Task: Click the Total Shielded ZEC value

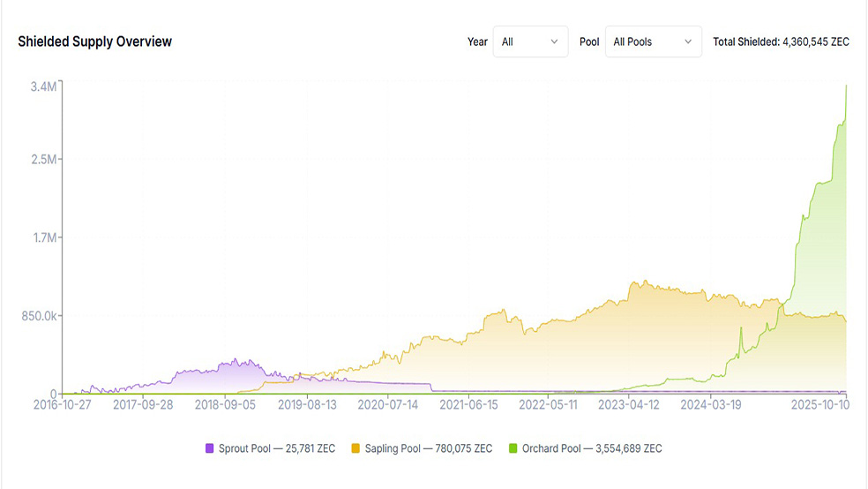Action: pos(781,41)
